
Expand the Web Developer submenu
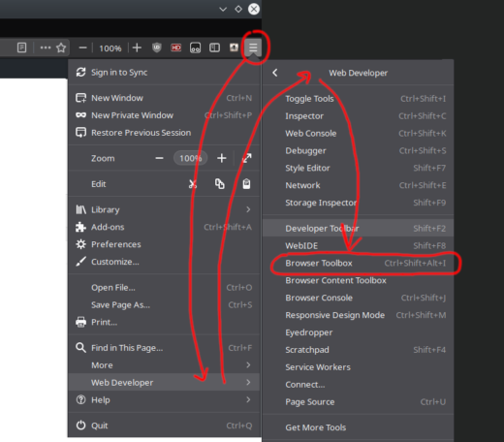point(164,383)
